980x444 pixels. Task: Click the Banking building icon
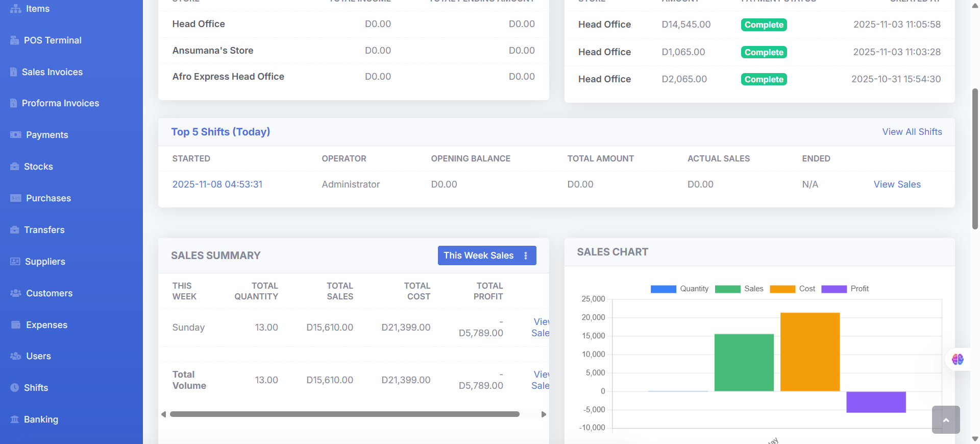click(14, 419)
